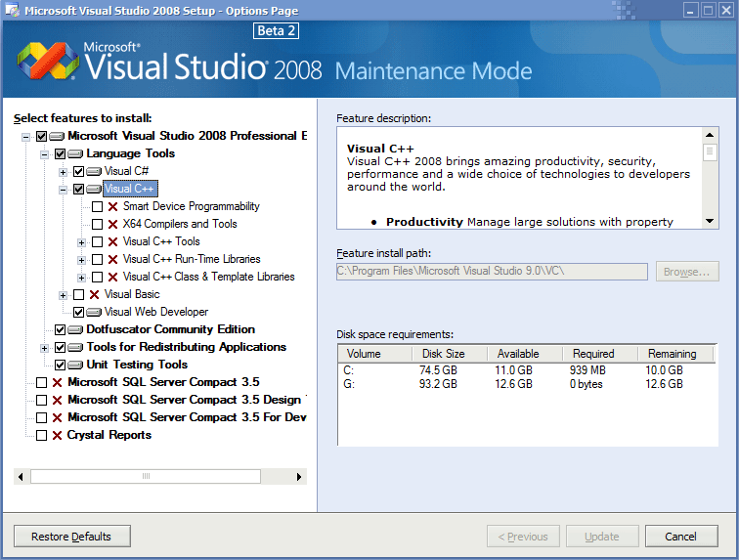Click the drive icon for Dotfuscator Community Edition

tap(75, 329)
